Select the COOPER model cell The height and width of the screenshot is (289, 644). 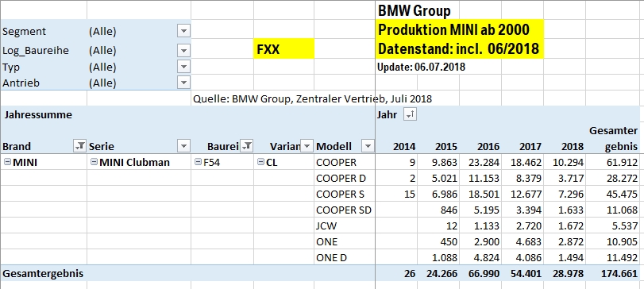coord(345,162)
